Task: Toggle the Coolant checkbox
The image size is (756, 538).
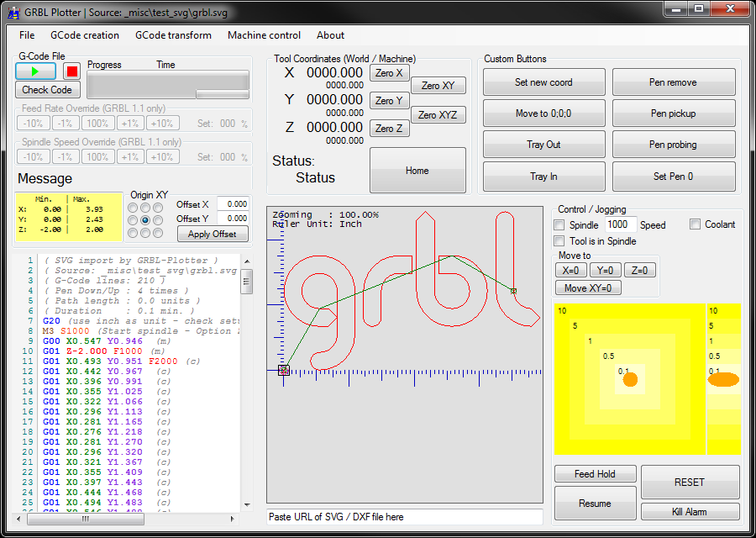Action: click(x=695, y=224)
